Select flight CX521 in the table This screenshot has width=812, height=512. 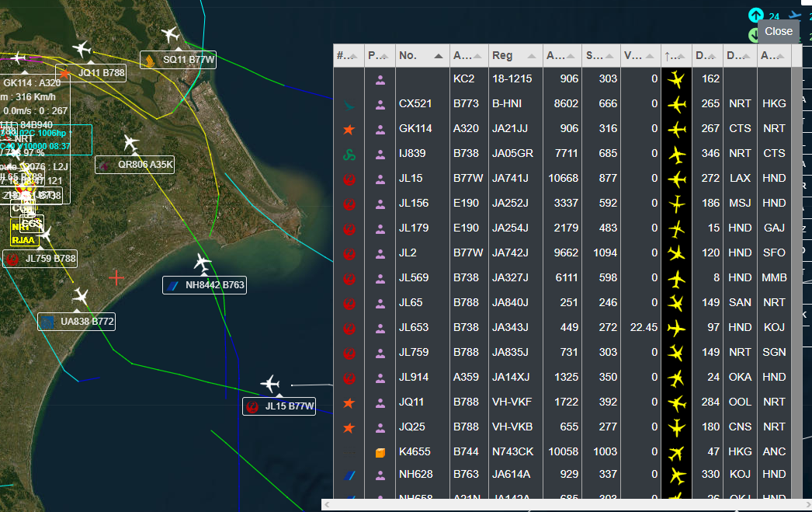[x=562, y=103]
